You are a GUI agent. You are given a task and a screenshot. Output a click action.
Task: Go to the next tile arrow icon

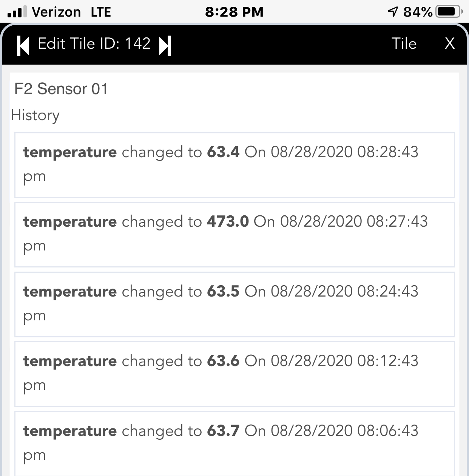(x=165, y=46)
